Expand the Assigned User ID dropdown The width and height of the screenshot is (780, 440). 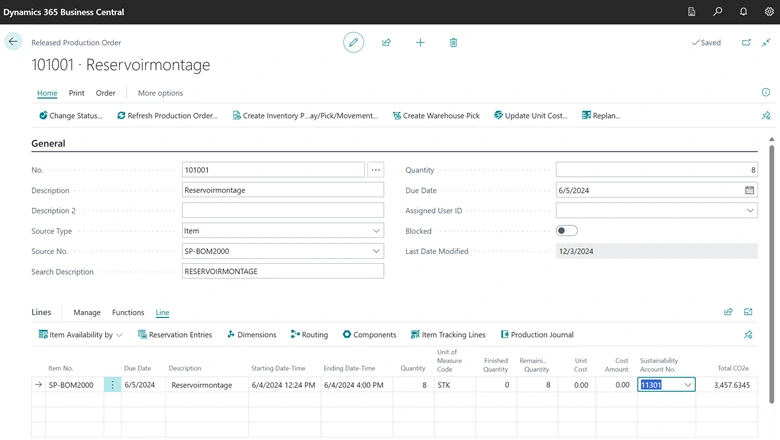(x=750, y=211)
